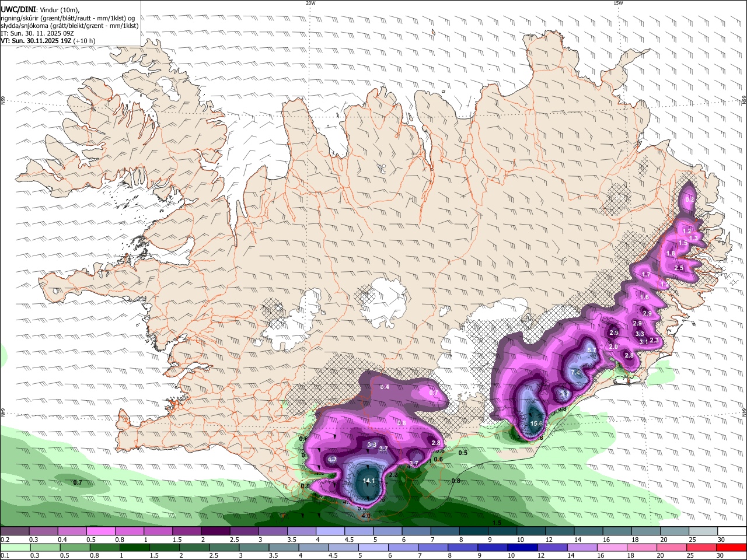
Task: Pick the 0.5 medium green swatch in lower legend row
Action: [x=75, y=547]
